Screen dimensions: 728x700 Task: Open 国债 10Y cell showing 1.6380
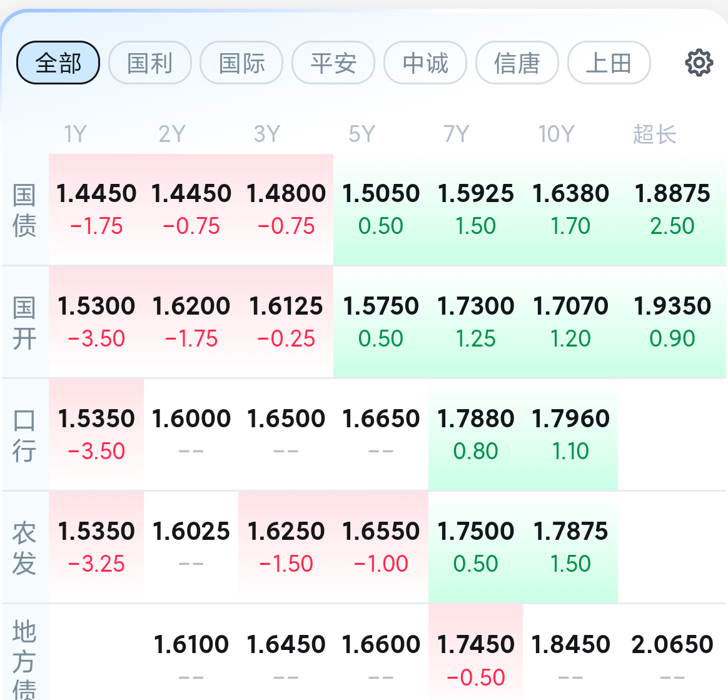click(570, 210)
